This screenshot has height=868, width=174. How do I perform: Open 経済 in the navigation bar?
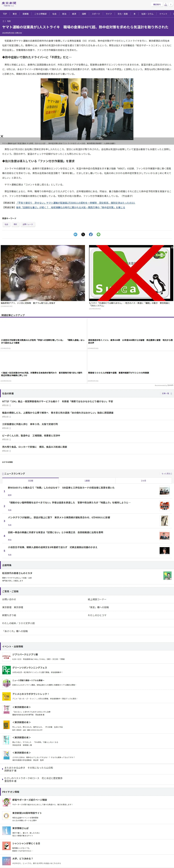coord(74,14)
